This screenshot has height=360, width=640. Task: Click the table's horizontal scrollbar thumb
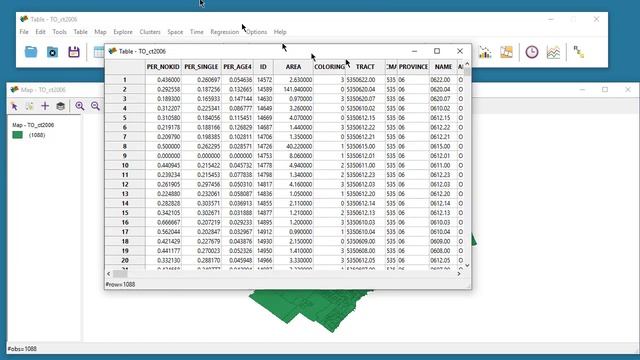[x=120, y=273]
